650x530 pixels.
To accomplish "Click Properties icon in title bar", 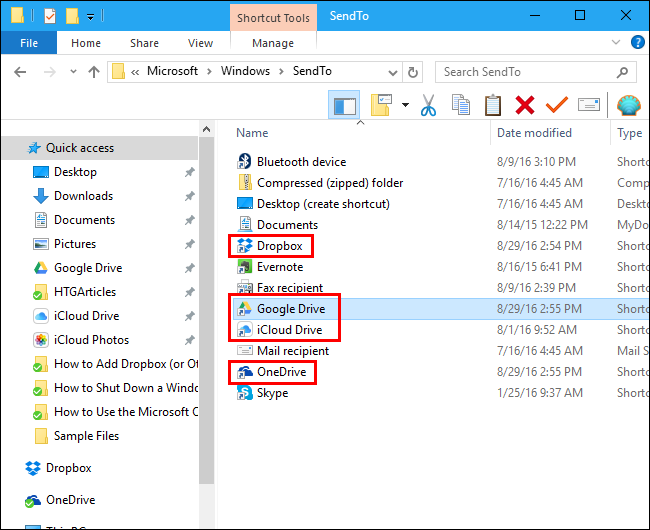I will click(x=50, y=17).
